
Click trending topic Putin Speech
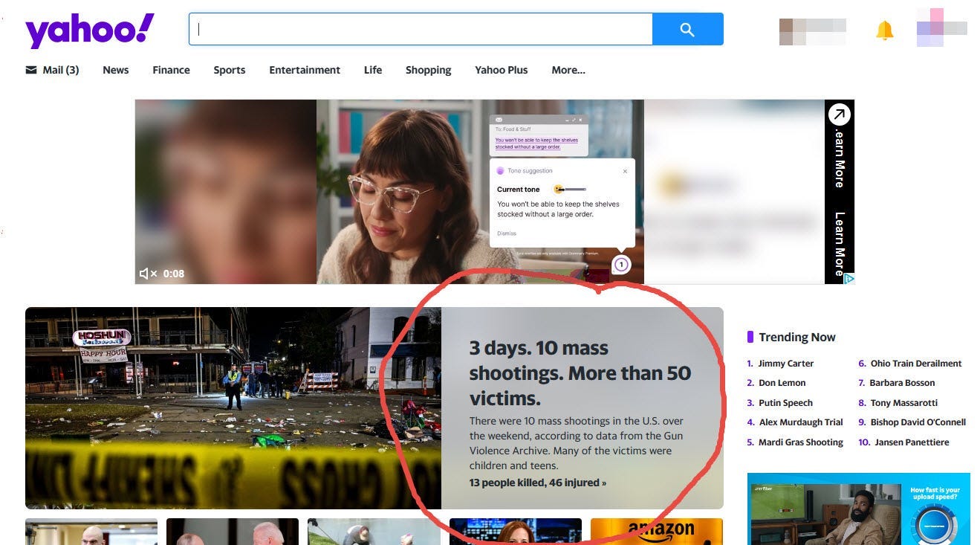785,403
